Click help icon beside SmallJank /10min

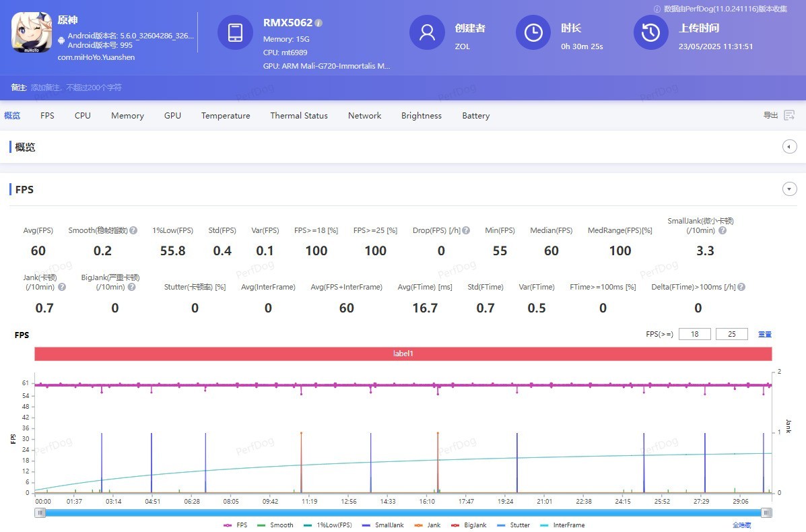click(723, 230)
